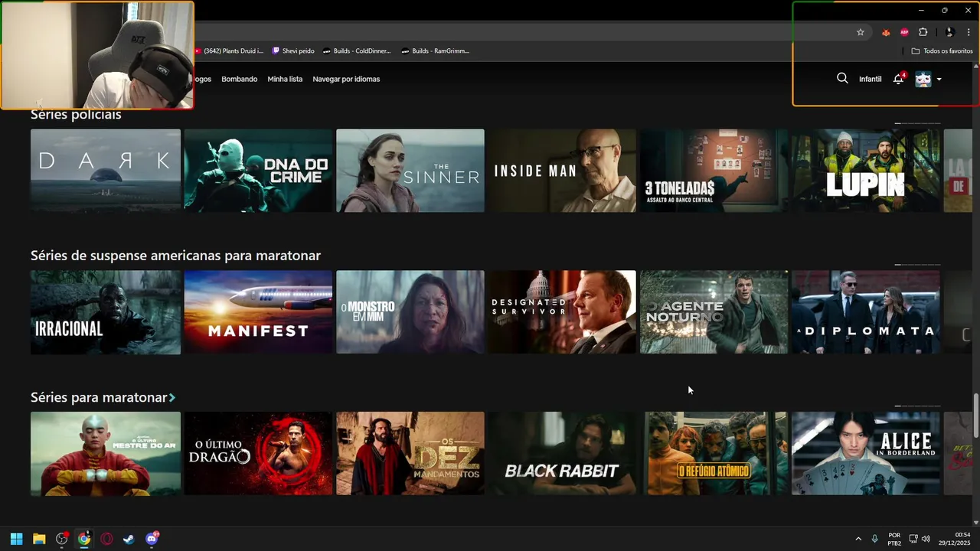The height and width of the screenshot is (551, 980).
Task: Open the taskbar clock and date
Action: [955, 539]
